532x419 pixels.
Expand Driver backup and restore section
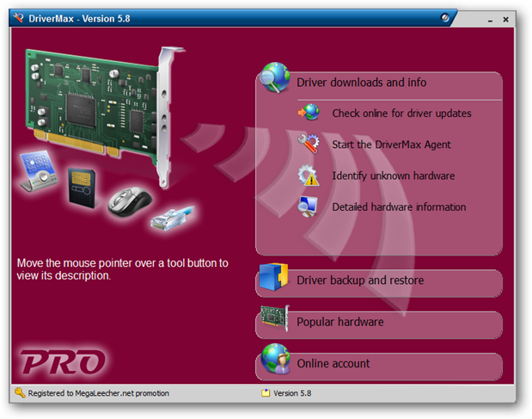(379, 284)
